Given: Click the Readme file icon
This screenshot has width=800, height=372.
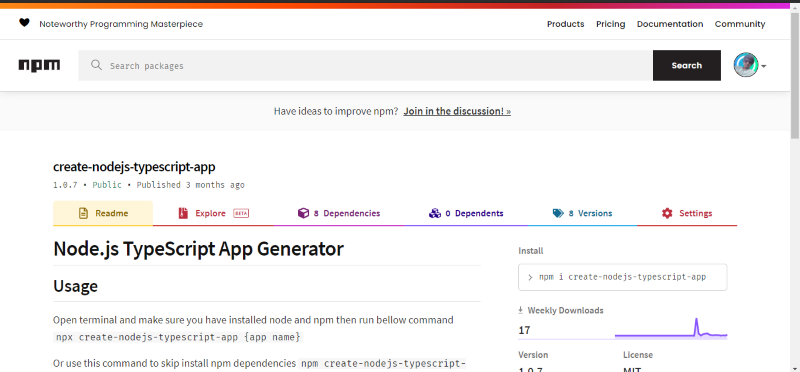Looking at the screenshot, I should tap(83, 213).
